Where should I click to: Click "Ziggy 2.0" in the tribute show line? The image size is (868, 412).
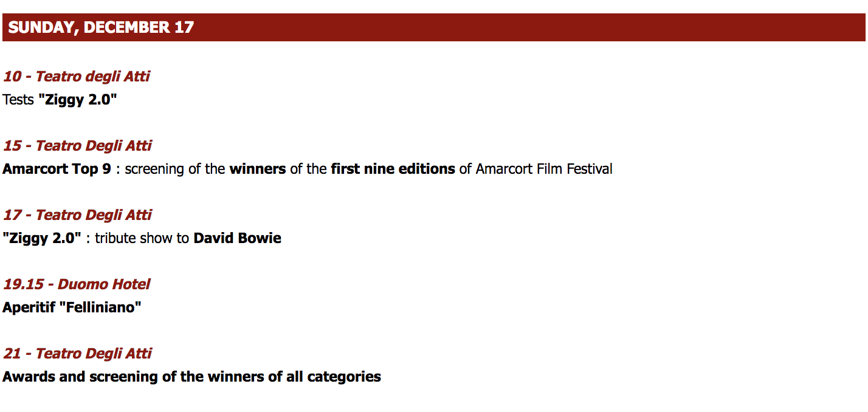pyautogui.click(x=42, y=238)
